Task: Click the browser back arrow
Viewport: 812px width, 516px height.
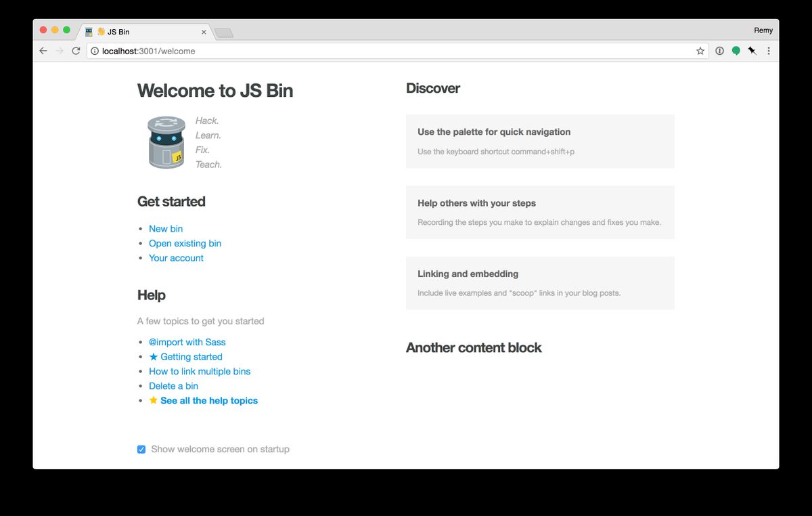Action: [x=43, y=51]
